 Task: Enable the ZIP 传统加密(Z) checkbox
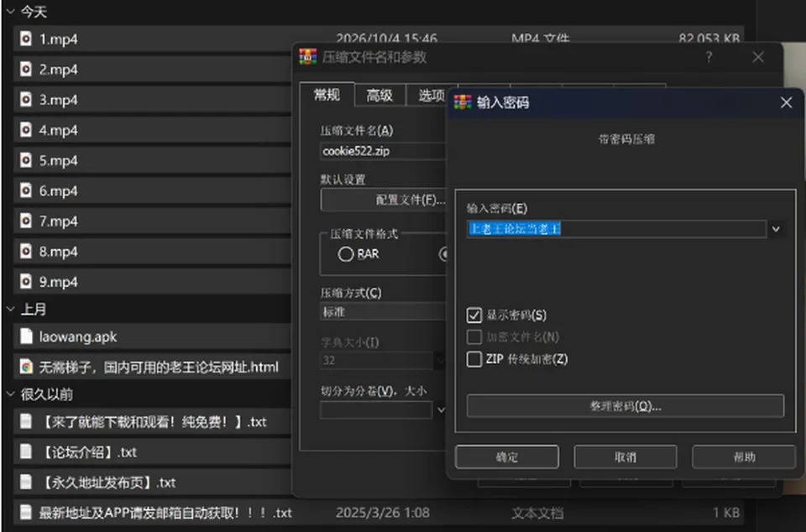[x=474, y=359]
